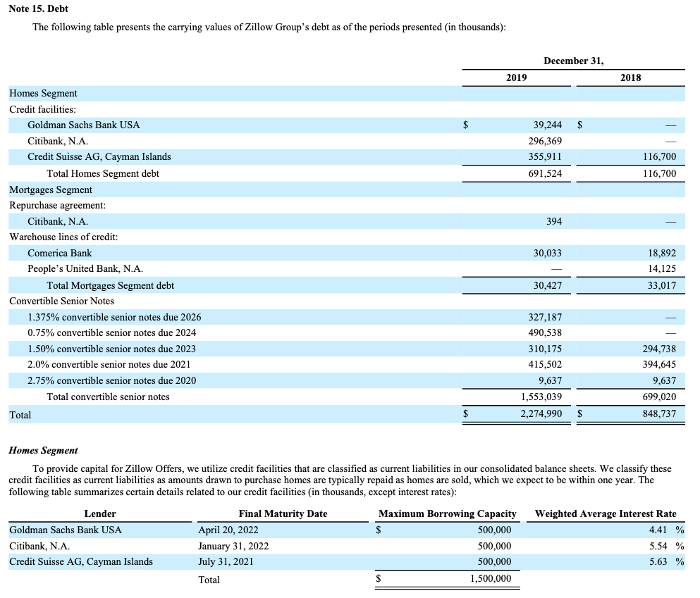Select 'Credit Suisse AG, Cayman Islands' debt row label
The width and height of the screenshot is (700, 598).
click(x=99, y=157)
